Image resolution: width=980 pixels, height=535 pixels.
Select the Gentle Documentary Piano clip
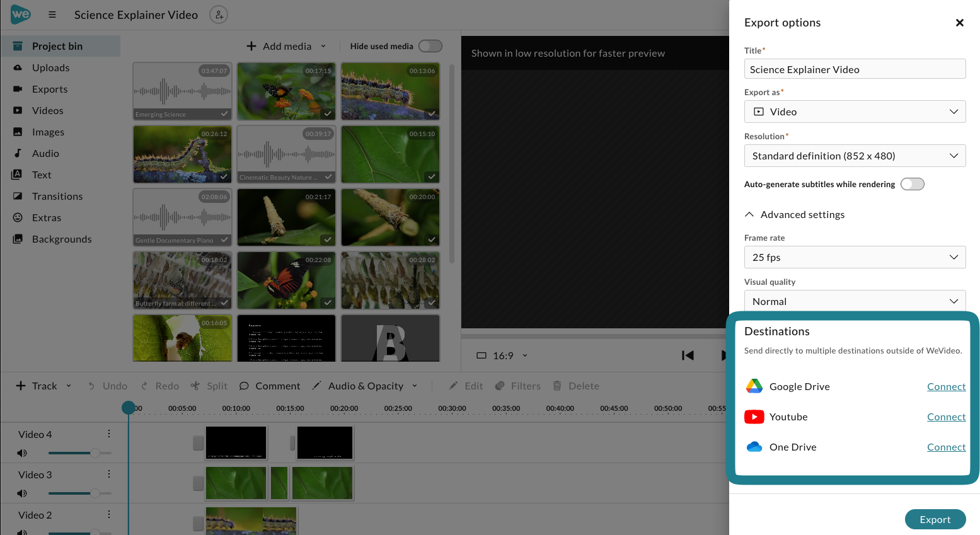[182, 217]
